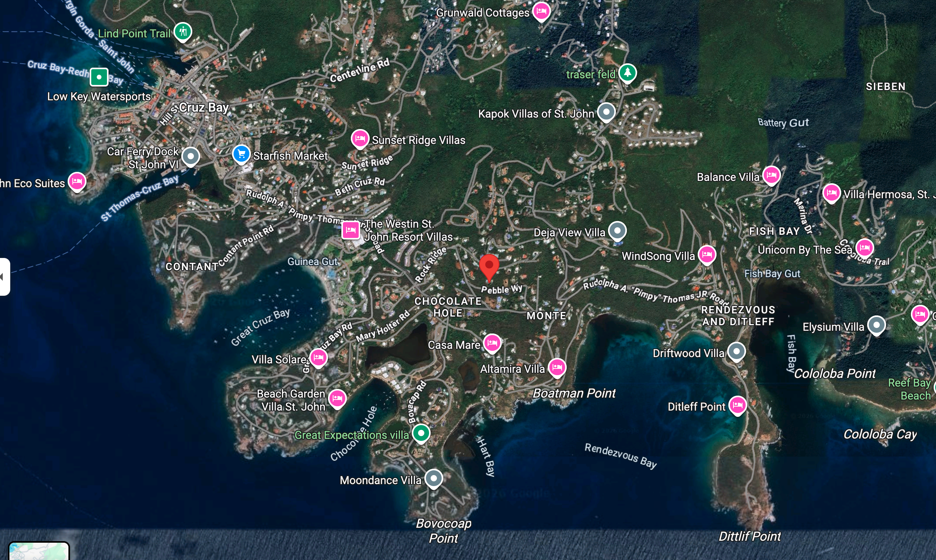Click the Villa Hermosa lodging icon

(832, 193)
